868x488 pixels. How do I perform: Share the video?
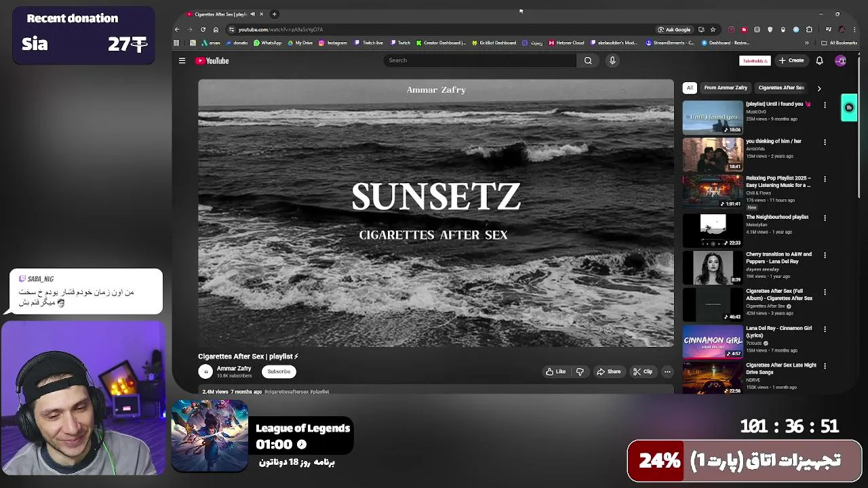coord(608,371)
